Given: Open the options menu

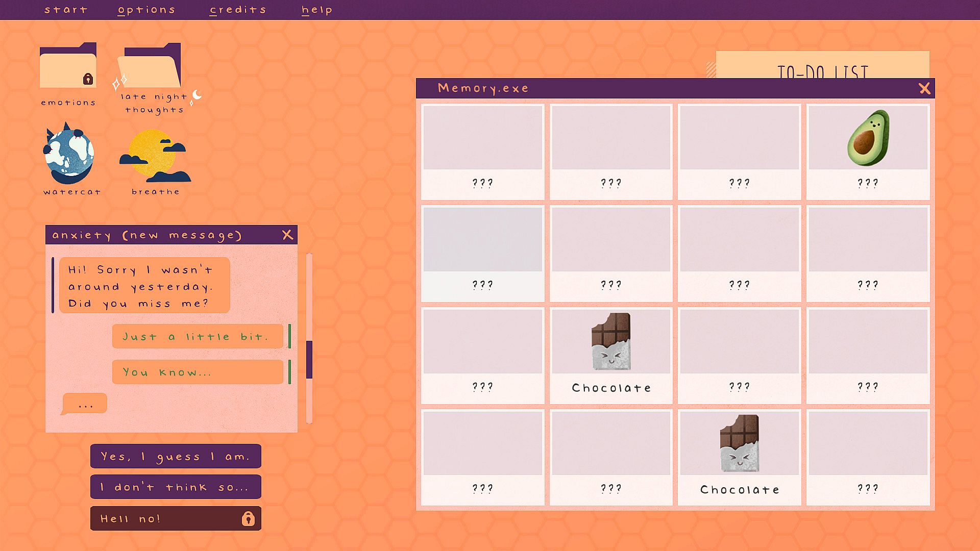Looking at the screenshot, I should [146, 10].
